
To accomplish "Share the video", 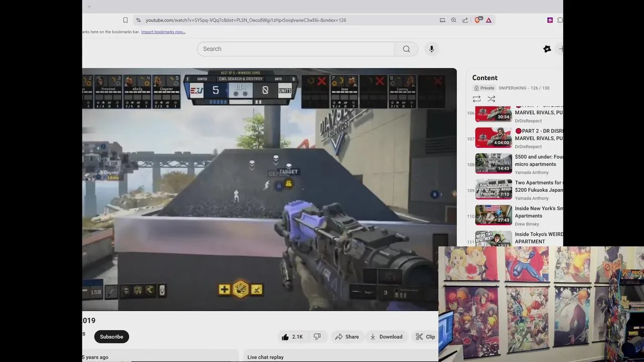I will pos(347,337).
